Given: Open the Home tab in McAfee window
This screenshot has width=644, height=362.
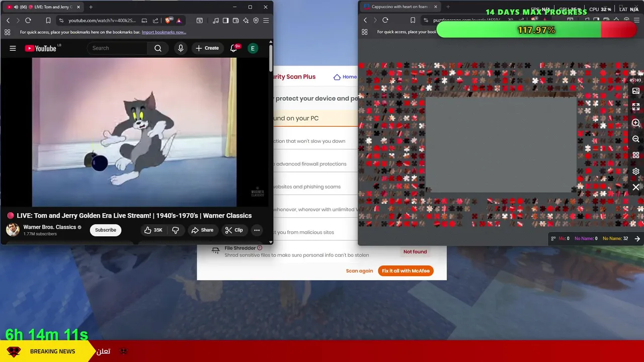Looking at the screenshot, I should point(345,77).
